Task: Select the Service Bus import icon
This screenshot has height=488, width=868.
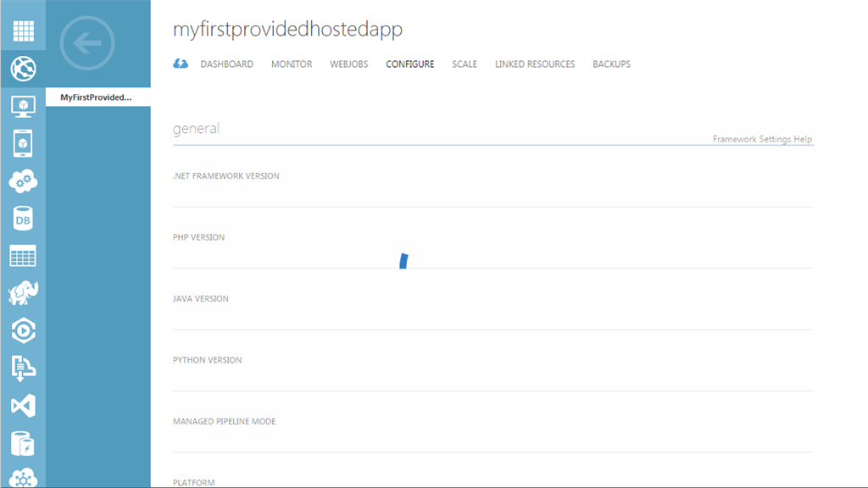Action: point(23,368)
